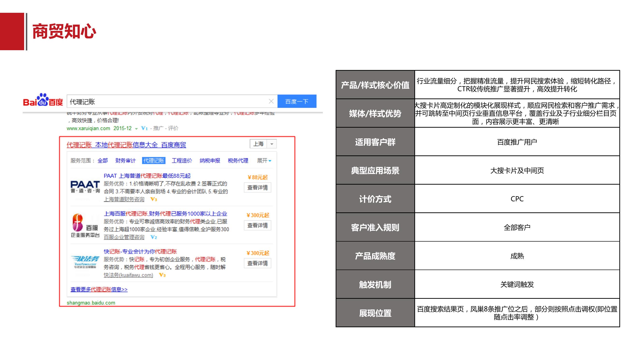Select the 财务审计 service filter
The width and height of the screenshot is (644, 362).
coord(126,161)
